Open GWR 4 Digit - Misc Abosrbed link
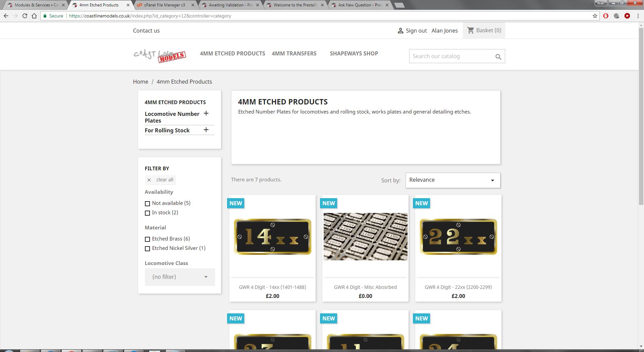 (365, 287)
